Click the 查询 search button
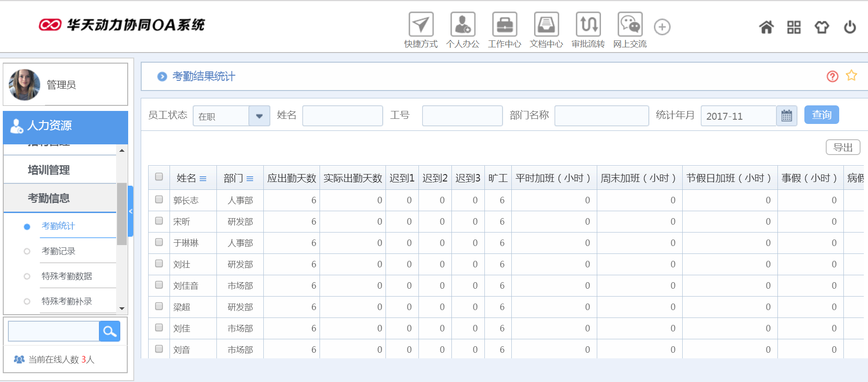 click(821, 115)
